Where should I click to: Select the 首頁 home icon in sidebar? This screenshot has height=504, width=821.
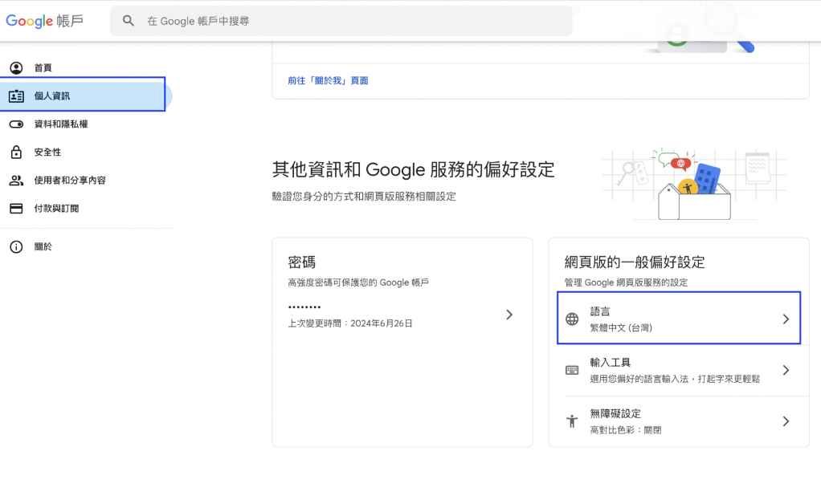[18, 67]
